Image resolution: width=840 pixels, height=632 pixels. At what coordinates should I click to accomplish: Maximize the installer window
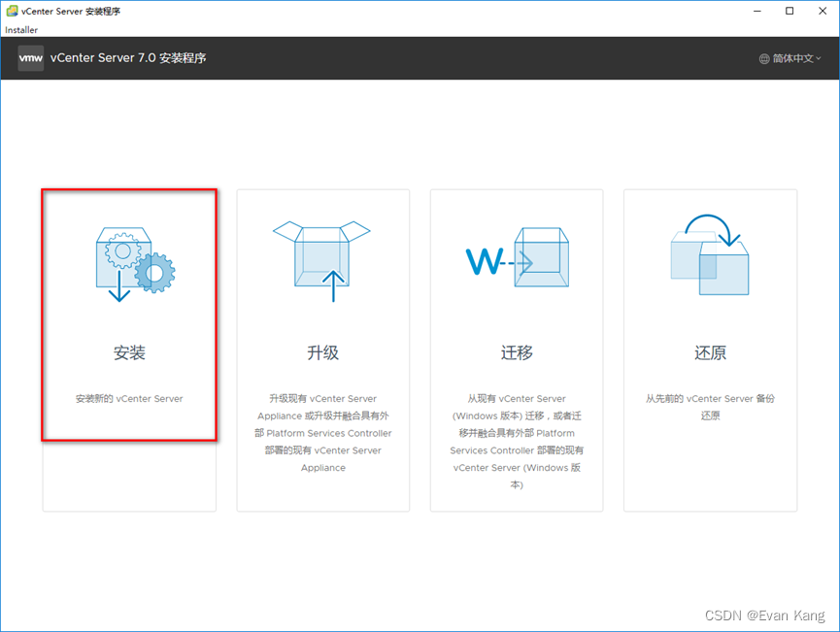click(x=790, y=12)
